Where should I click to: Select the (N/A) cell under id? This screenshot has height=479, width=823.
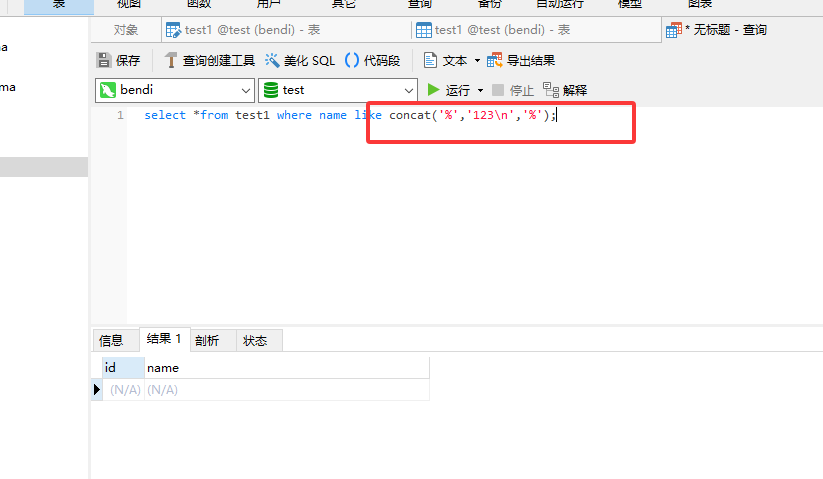coord(123,390)
